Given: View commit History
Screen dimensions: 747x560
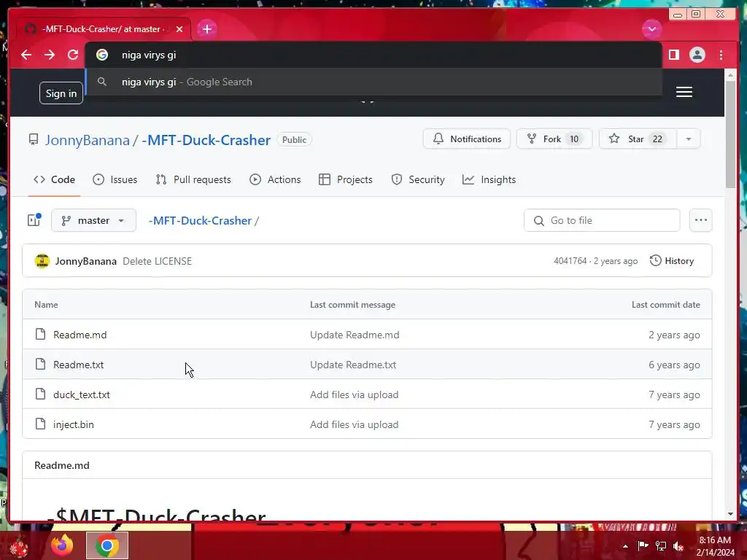Looking at the screenshot, I should [x=672, y=261].
